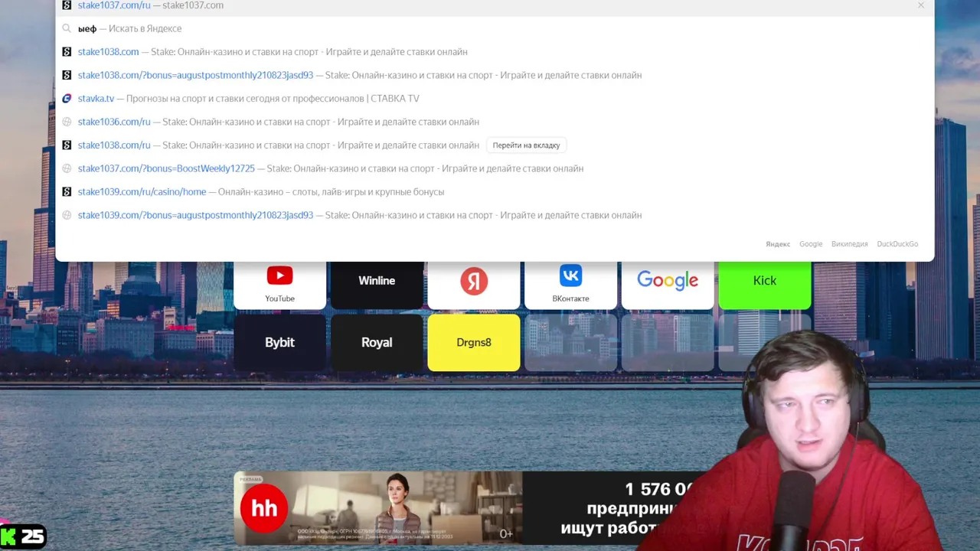The width and height of the screenshot is (980, 551).
Task: Choose Google as search engine
Action: tap(811, 244)
